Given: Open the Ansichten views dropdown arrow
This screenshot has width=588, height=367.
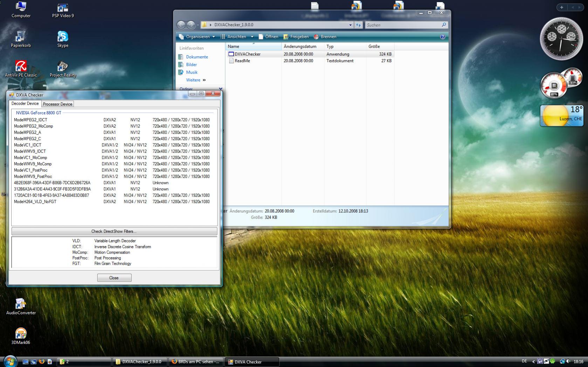Looking at the screenshot, I should coord(252,37).
